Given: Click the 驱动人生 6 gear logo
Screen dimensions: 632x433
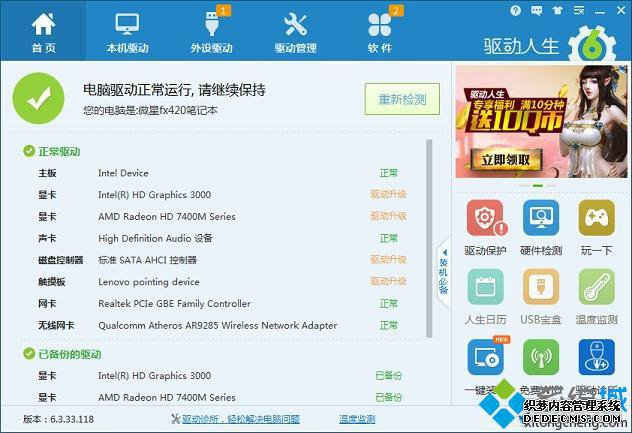Looking at the screenshot, I should pos(592,44).
